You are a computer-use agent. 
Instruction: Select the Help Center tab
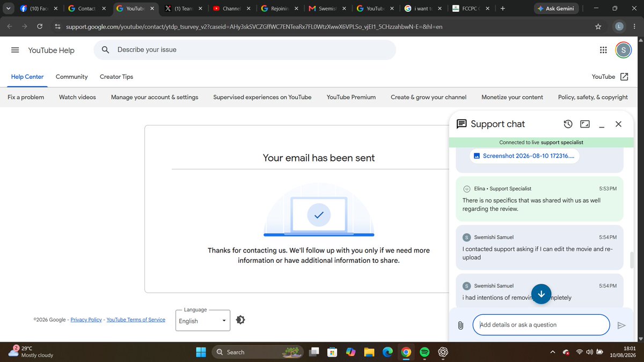point(27,77)
